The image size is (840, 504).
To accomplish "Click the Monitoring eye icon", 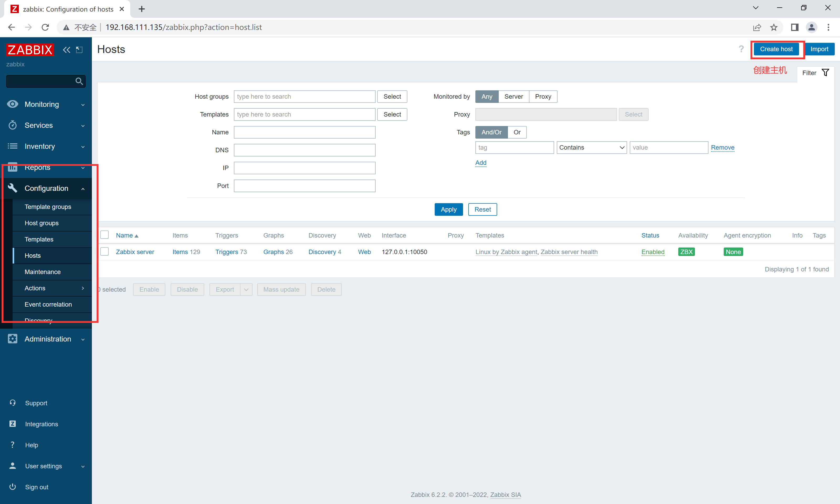I will coord(13,104).
